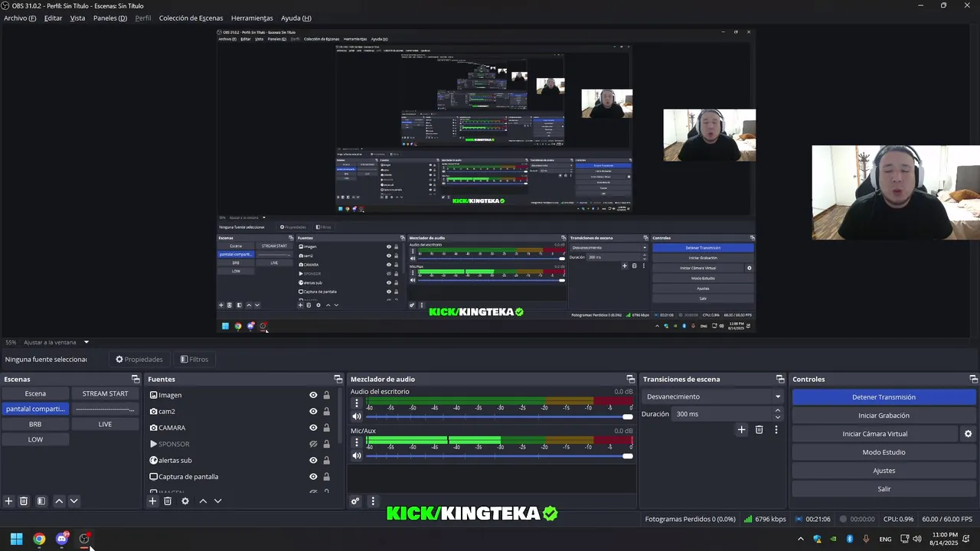Open the Archivo menu
The height and width of the screenshot is (551, 980).
[x=20, y=18]
